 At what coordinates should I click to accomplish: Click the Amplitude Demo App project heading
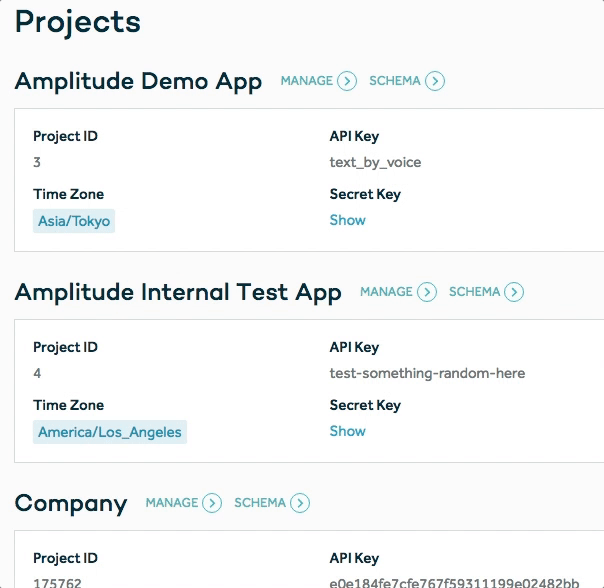pos(138,82)
